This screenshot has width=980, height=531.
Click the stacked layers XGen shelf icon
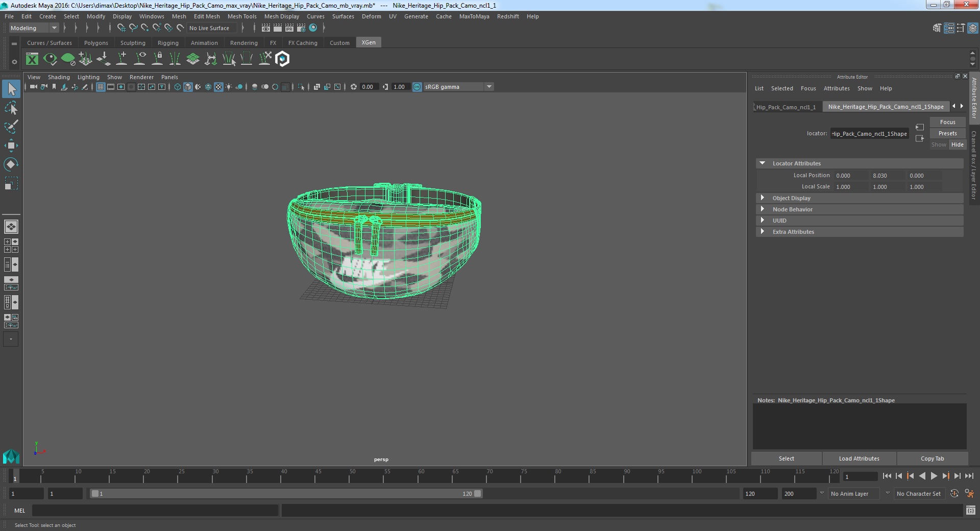click(x=193, y=59)
